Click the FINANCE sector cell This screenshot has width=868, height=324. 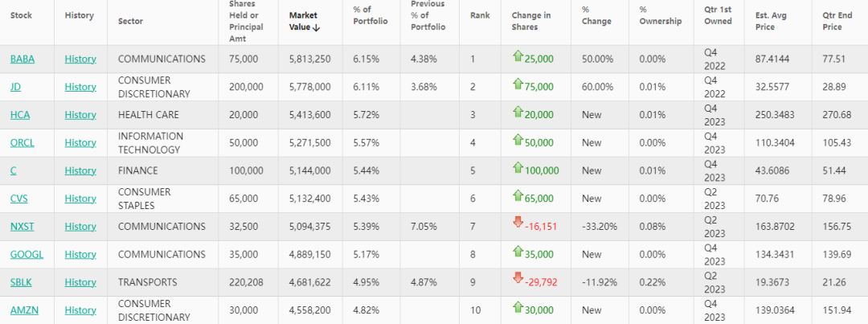pos(138,170)
